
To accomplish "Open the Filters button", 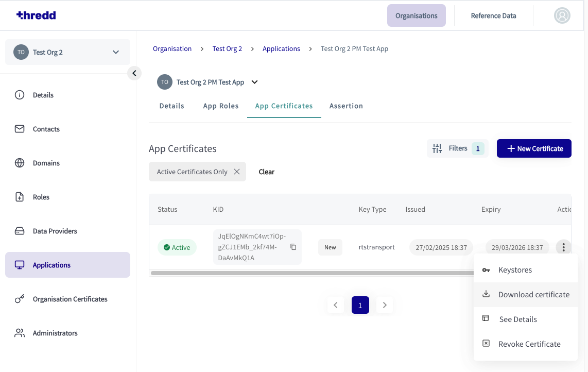I will tap(458, 148).
